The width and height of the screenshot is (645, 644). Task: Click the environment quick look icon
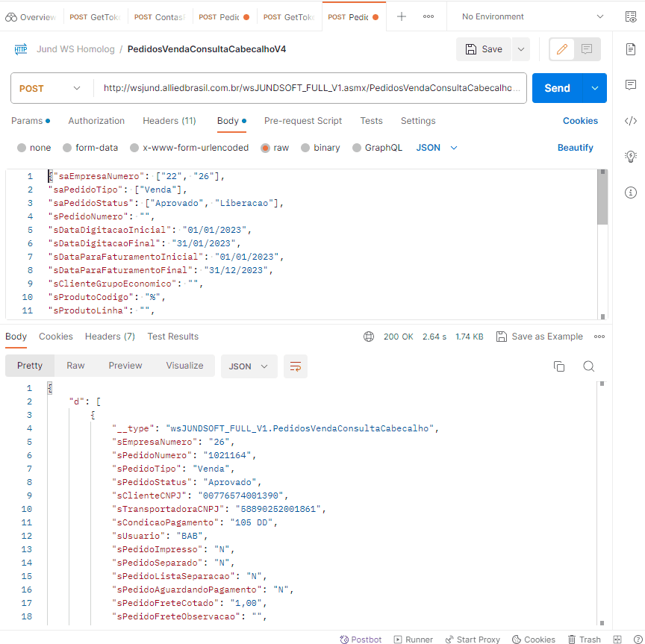tap(629, 16)
